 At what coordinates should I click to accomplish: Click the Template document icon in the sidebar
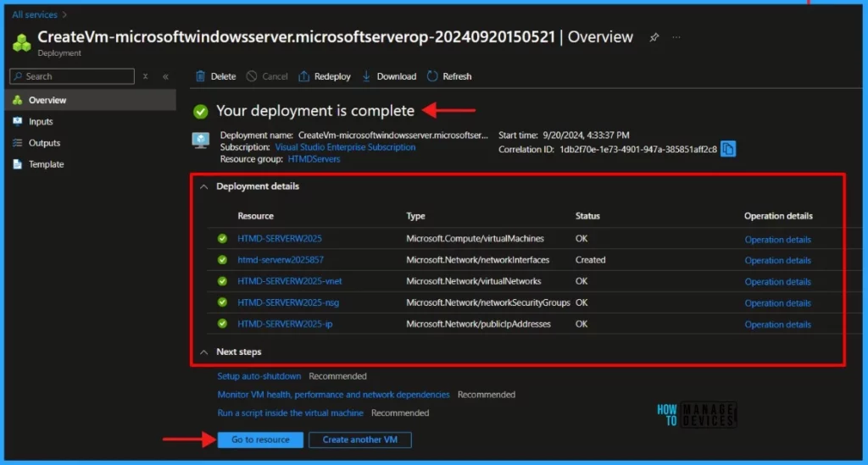[x=18, y=164]
